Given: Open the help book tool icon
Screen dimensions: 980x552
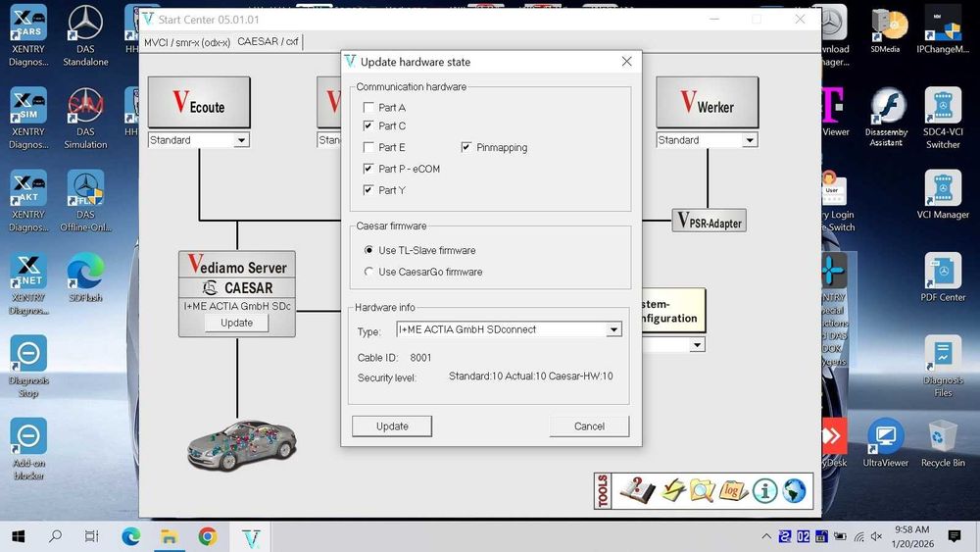Looking at the screenshot, I should point(638,491).
